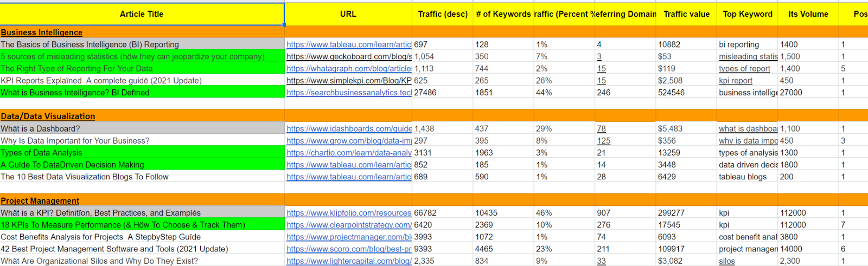Open the idashboards.com guide link
Viewport: 868px width, 266px height.
349,128
